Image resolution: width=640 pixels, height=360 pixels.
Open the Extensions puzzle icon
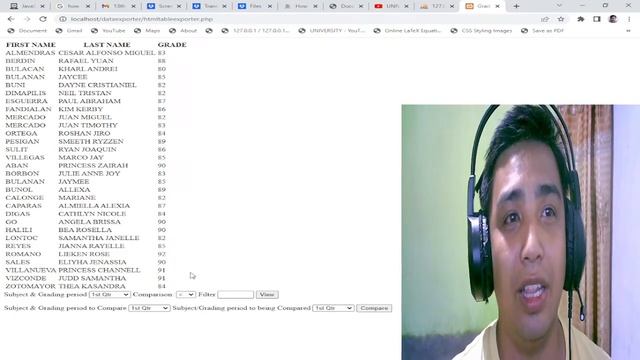pos(581,19)
